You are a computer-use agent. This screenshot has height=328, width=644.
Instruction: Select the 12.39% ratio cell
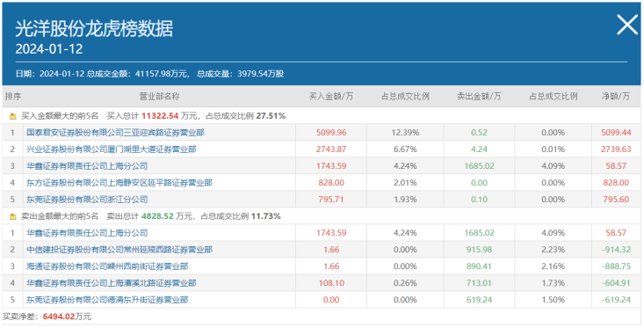(405, 133)
